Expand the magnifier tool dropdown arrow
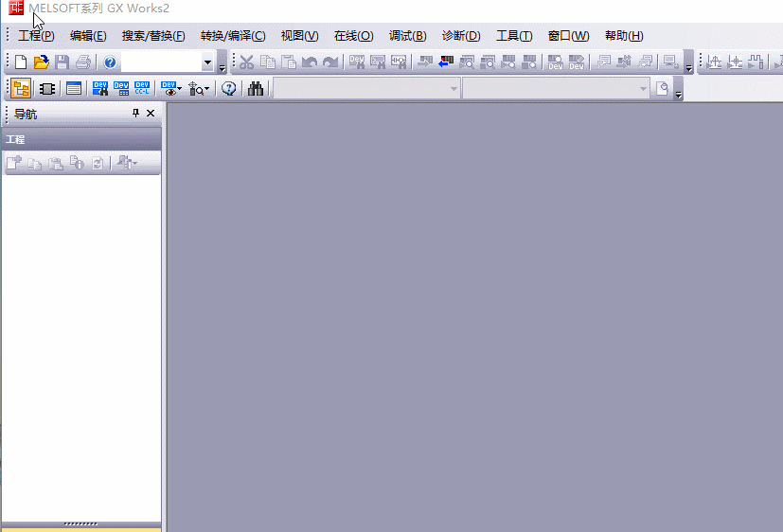Image resolution: width=783 pixels, height=532 pixels. tap(207, 90)
